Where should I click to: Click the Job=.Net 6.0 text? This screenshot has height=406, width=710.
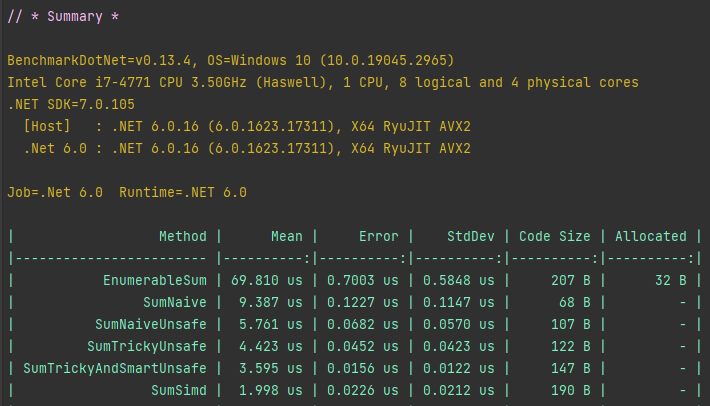pyautogui.click(x=55, y=192)
